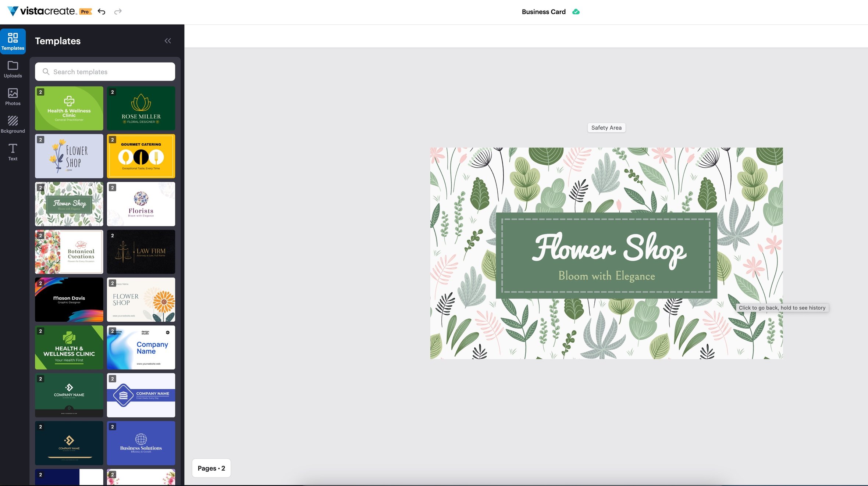Select the Rose Miller floral designer template

coord(141,108)
